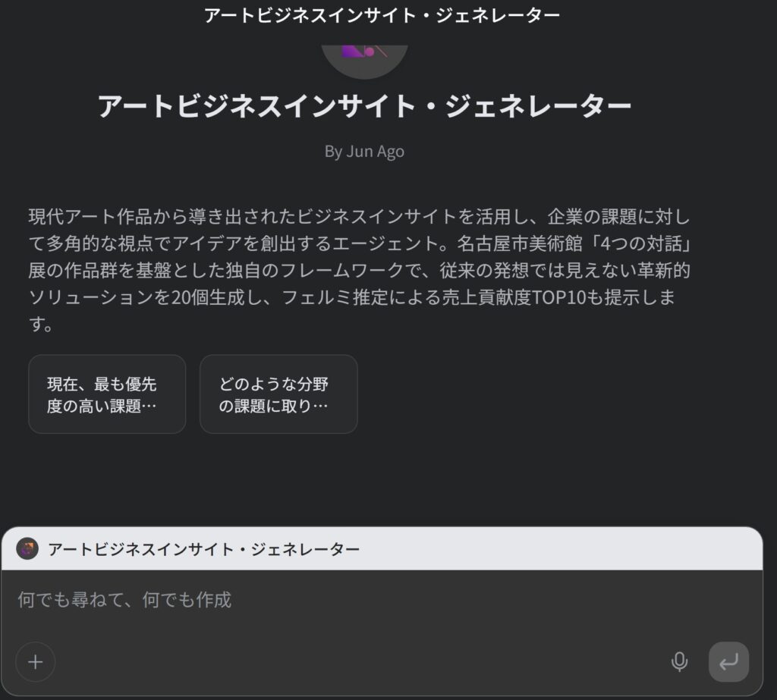This screenshot has height=700, width=777.
Task: Click the composer header strip
Action: point(388,548)
